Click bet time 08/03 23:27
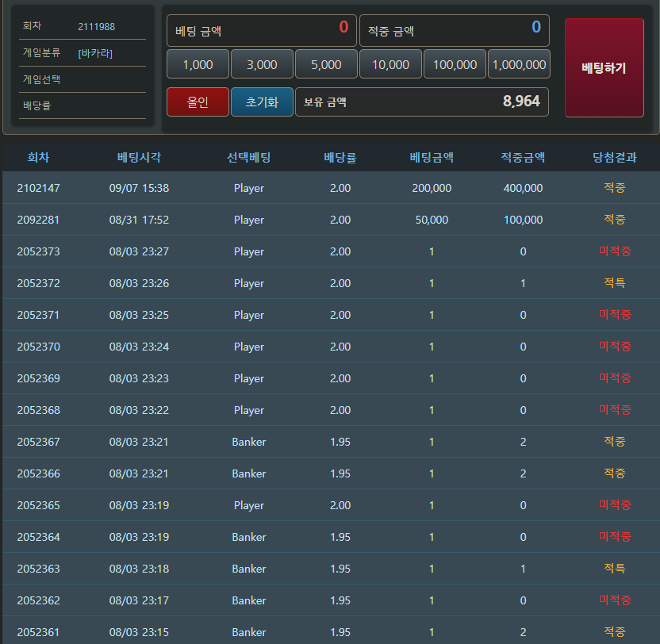Image resolution: width=660 pixels, height=644 pixels. (139, 251)
